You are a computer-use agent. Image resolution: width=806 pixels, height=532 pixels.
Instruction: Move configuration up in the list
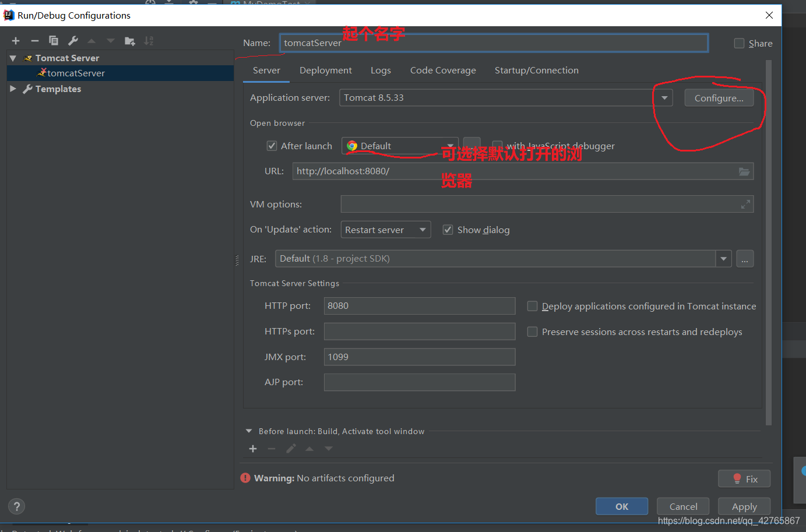point(91,41)
